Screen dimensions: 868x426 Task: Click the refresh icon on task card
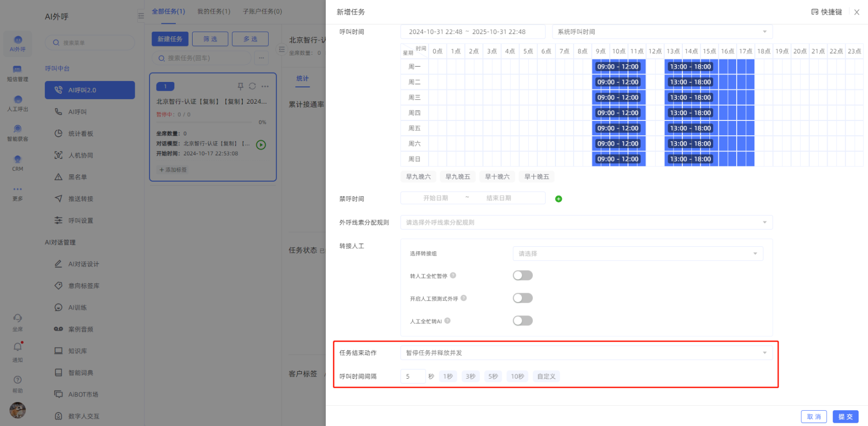pos(252,86)
